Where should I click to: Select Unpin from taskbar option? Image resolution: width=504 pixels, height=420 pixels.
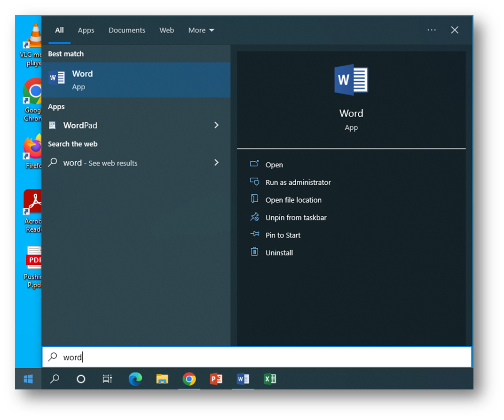click(x=296, y=218)
